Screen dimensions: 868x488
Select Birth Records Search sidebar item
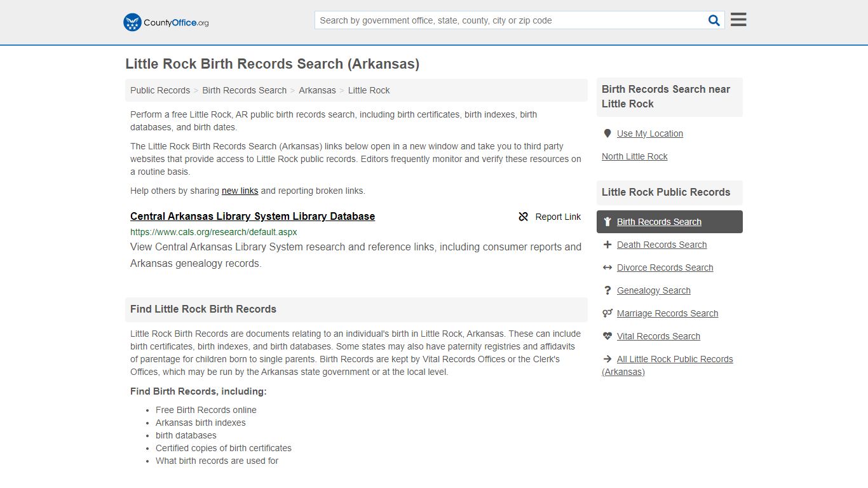pos(670,222)
